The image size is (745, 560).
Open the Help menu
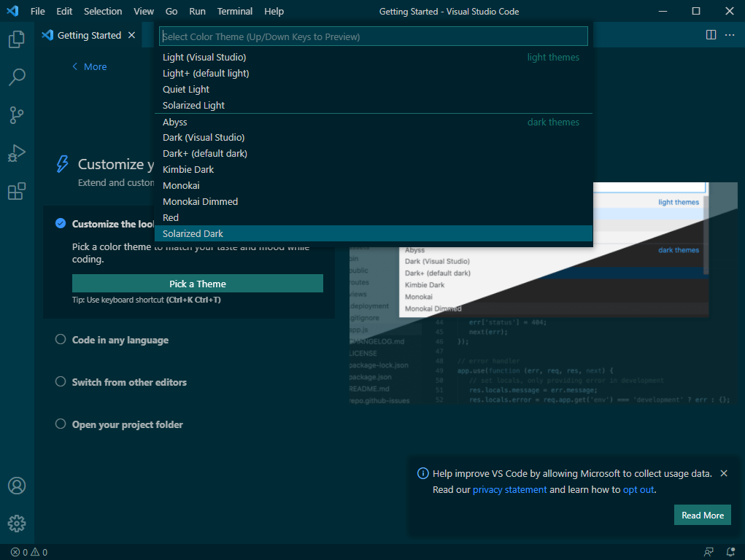tap(274, 11)
